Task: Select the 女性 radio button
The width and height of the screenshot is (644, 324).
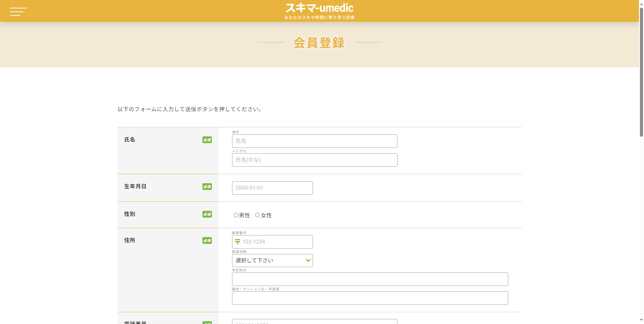Action: (x=257, y=215)
